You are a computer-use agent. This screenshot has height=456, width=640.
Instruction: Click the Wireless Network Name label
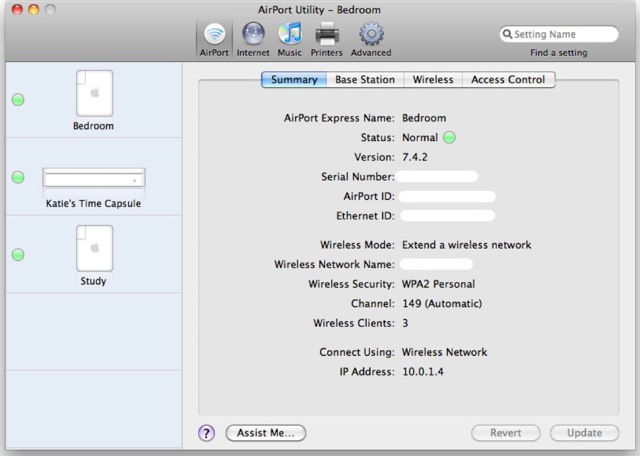point(334,265)
